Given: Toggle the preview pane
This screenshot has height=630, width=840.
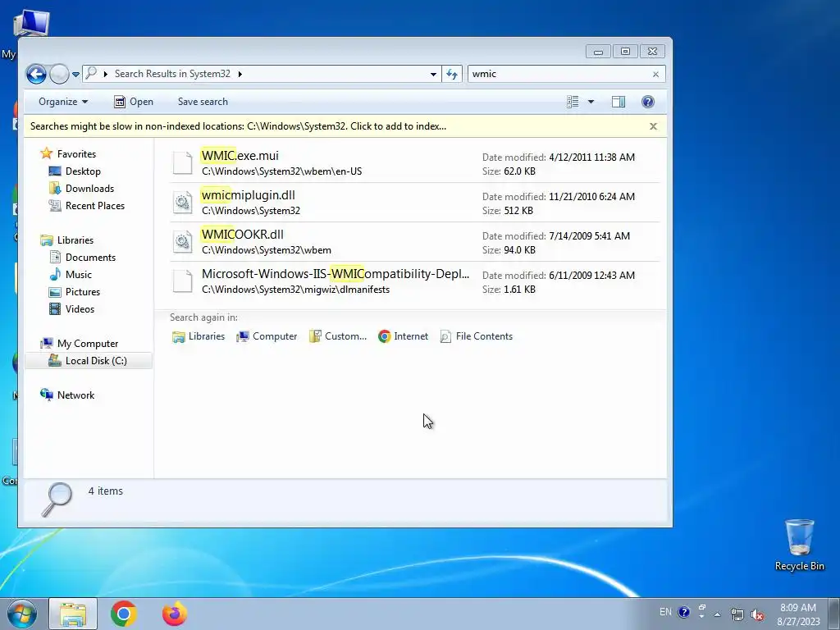Looking at the screenshot, I should [x=619, y=102].
